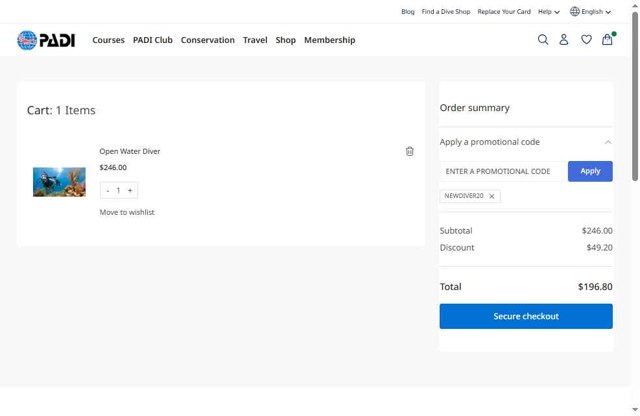Open the Courses menu
The height and width of the screenshot is (416, 640).
(108, 40)
